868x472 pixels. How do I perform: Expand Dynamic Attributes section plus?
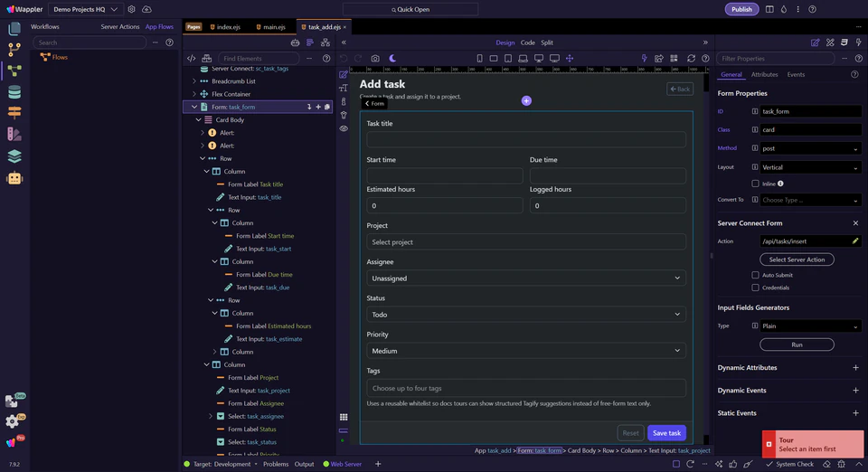[855, 367]
